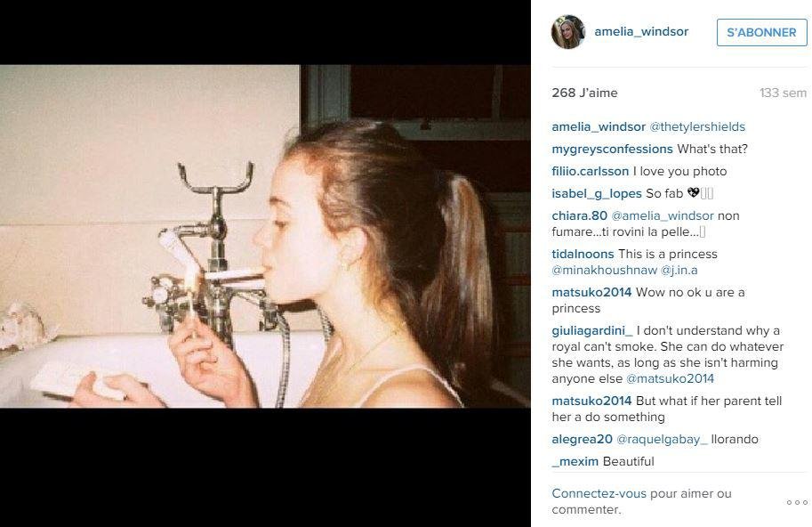Open the @raquelgabay_ mention
Viewport: 812px width, 527px height.
[662, 440]
